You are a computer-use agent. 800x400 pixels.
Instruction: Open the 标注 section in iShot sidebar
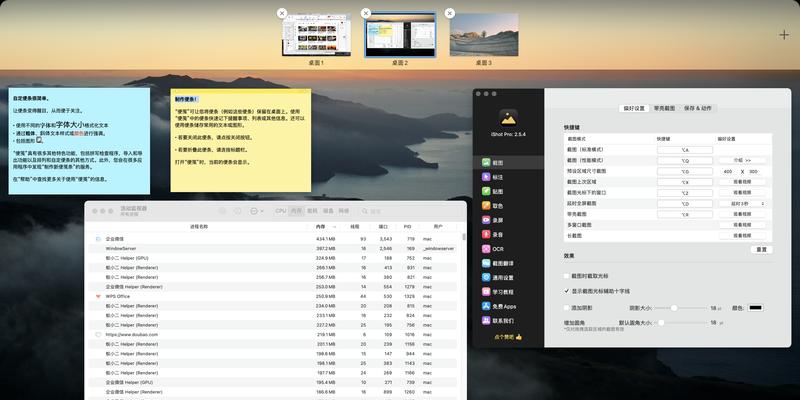(x=508, y=177)
